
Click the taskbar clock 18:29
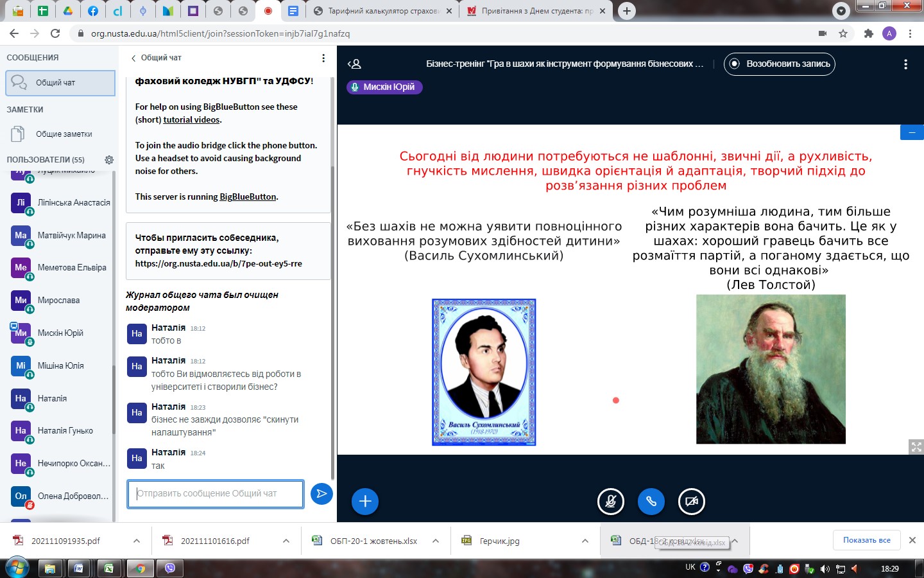890,569
